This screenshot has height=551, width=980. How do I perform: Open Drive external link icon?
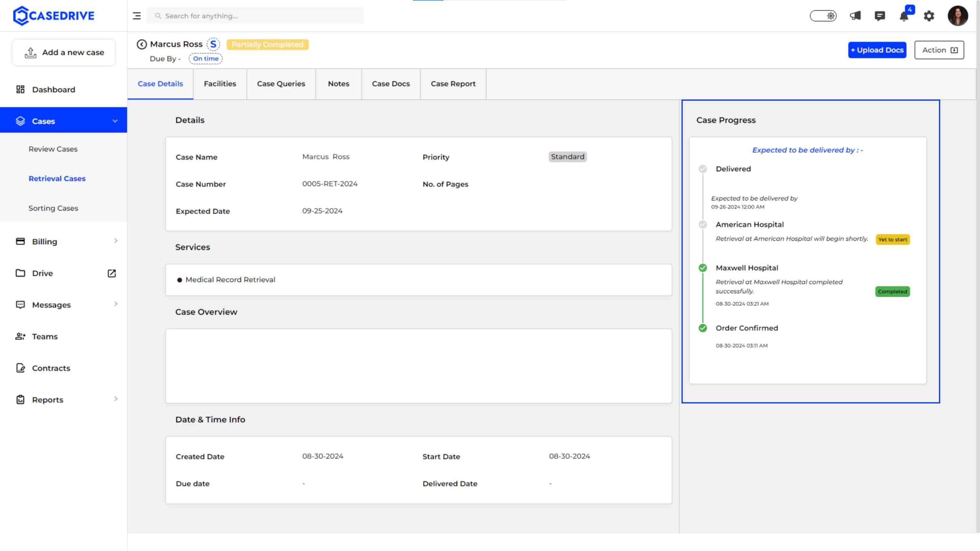click(x=111, y=273)
